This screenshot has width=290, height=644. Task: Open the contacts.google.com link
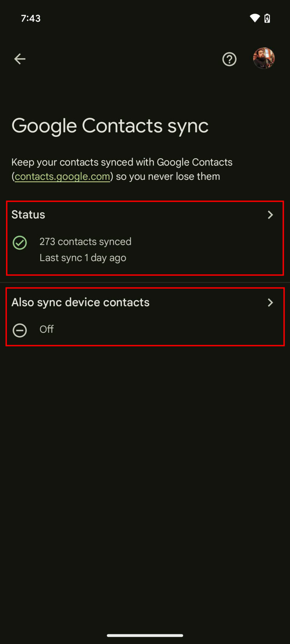pos(62,176)
